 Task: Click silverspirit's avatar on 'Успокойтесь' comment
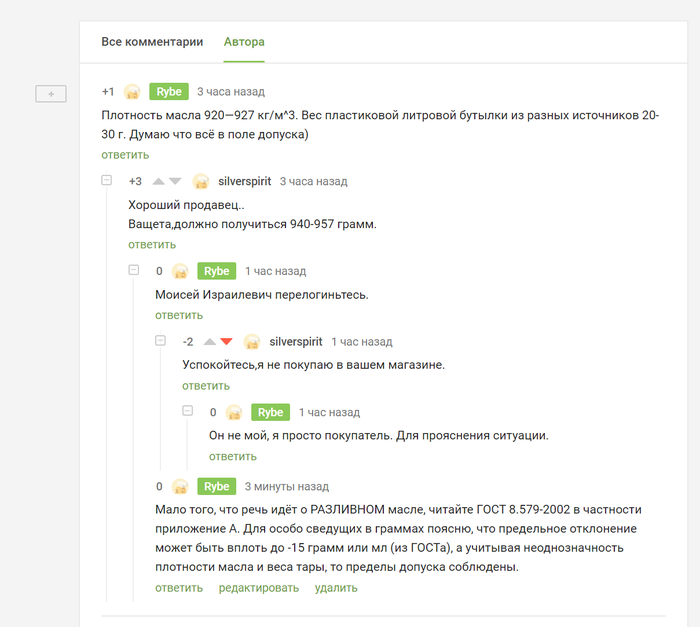point(253,342)
